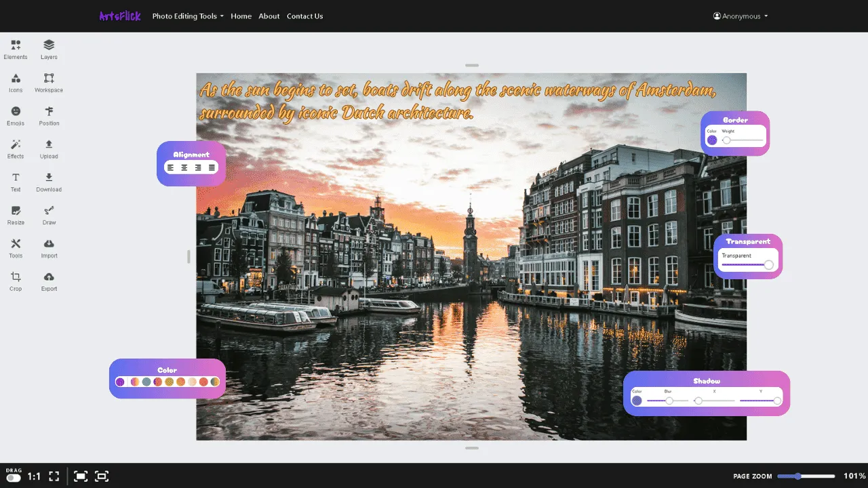This screenshot has width=868, height=488.
Task: Open the Position tool
Action: tap(49, 116)
